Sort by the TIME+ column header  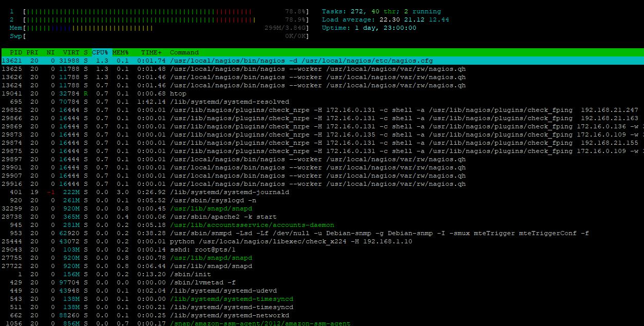pos(151,52)
